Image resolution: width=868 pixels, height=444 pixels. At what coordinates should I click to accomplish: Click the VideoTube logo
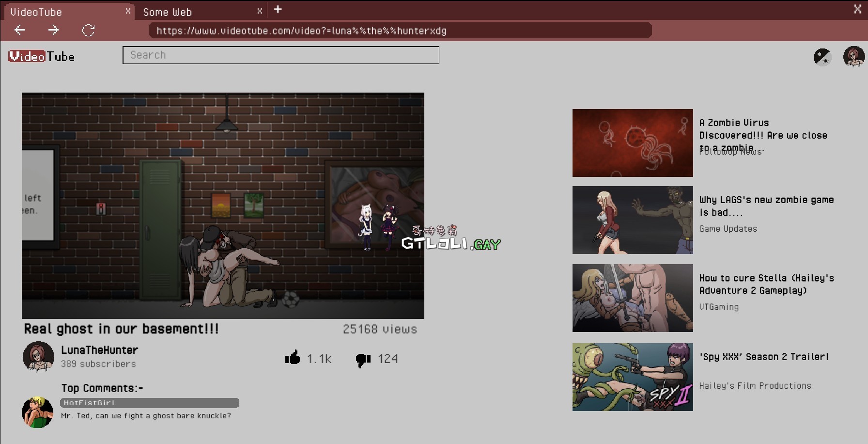tap(42, 56)
